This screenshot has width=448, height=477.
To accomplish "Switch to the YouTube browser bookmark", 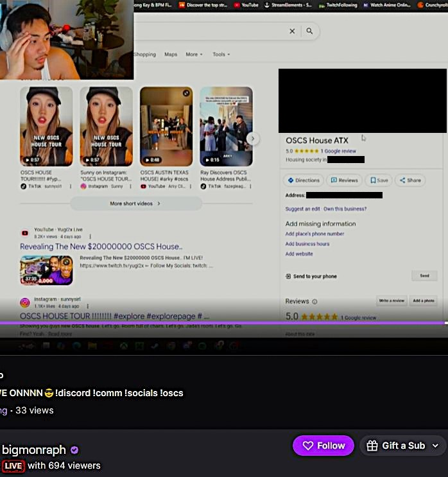I will click(x=246, y=5).
